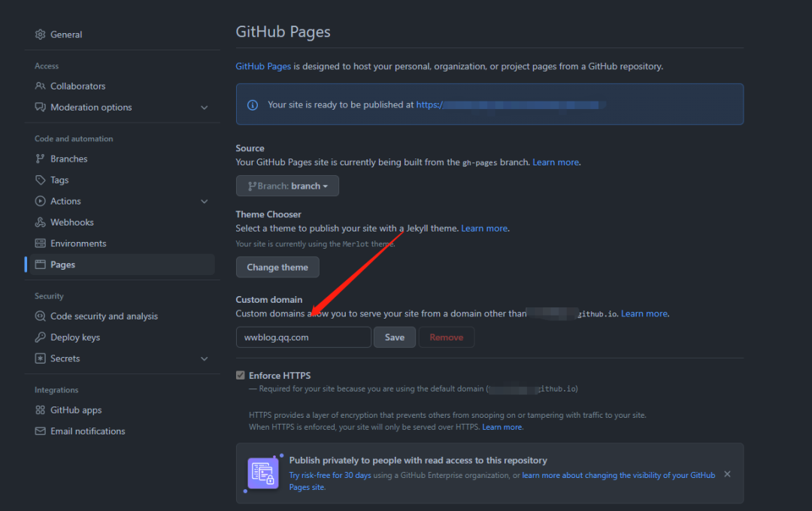The width and height of the screenshot is (812, 511).
Task: Click the Collaborators people icon
Action: click(x=40, y=86)
